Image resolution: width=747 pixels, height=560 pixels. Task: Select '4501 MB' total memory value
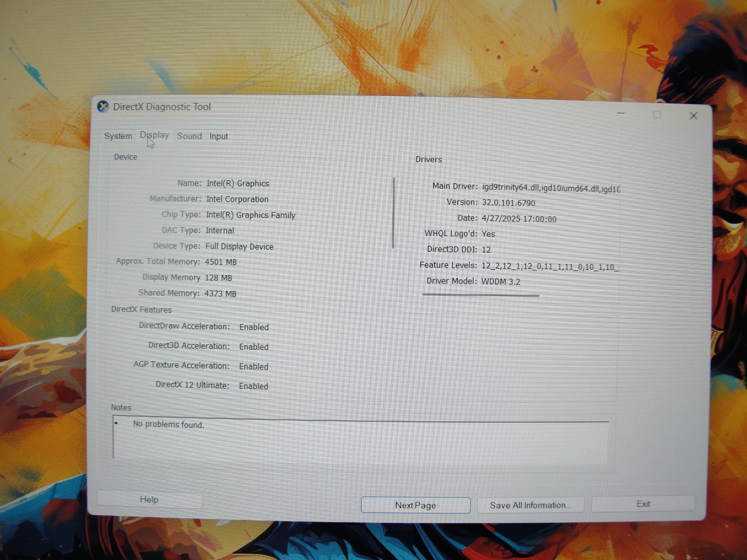[x=221, y=262]
